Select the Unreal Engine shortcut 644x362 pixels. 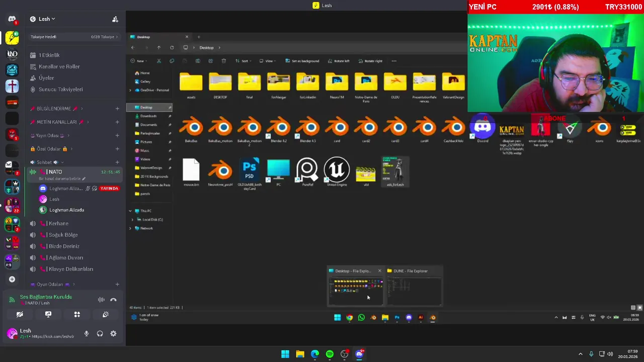pyautogui.click(x=337, y=172)
